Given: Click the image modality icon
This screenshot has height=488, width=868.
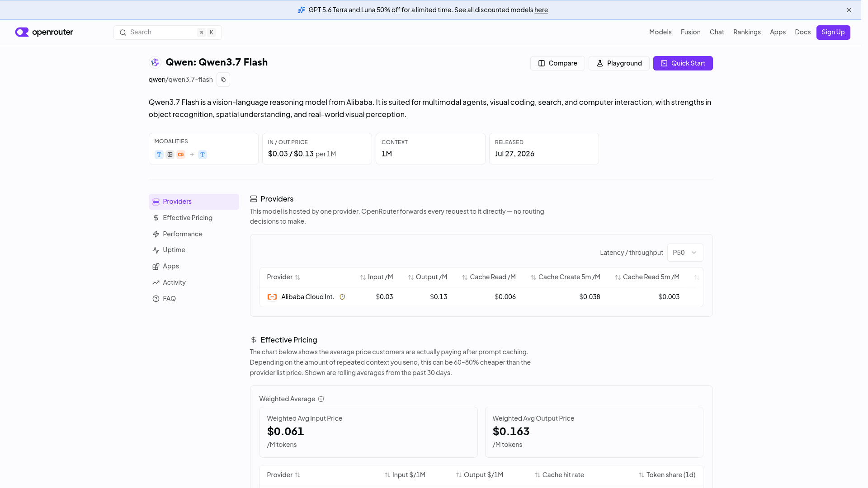Looking at the screenshot, I should point(170,155).
